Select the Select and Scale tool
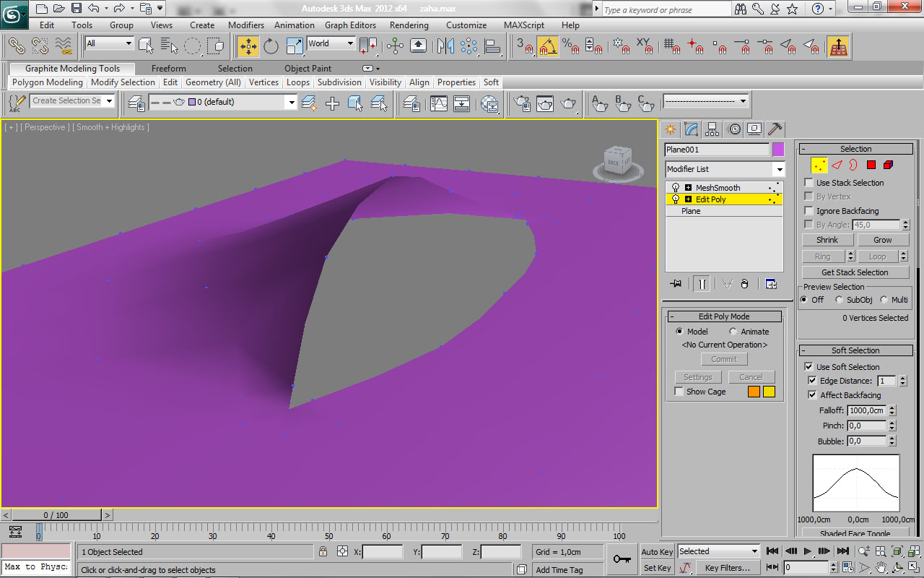The width and height of the screenshot is (924, 578). click(295, 46)
